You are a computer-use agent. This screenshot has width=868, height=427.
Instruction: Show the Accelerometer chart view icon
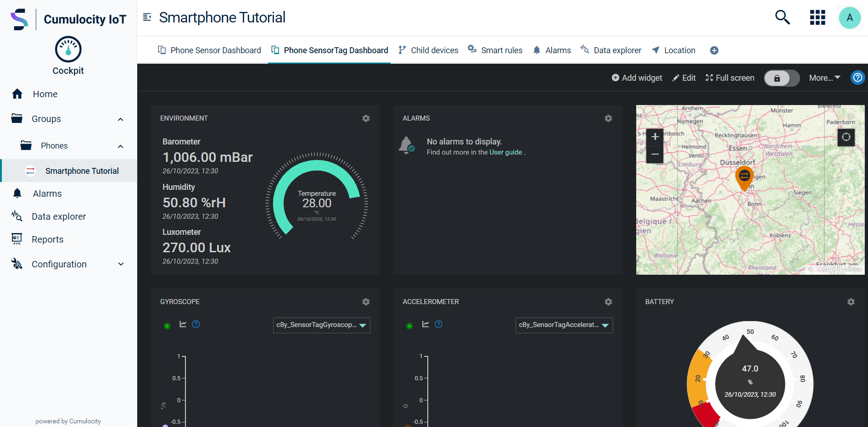(x=426, y=324)
